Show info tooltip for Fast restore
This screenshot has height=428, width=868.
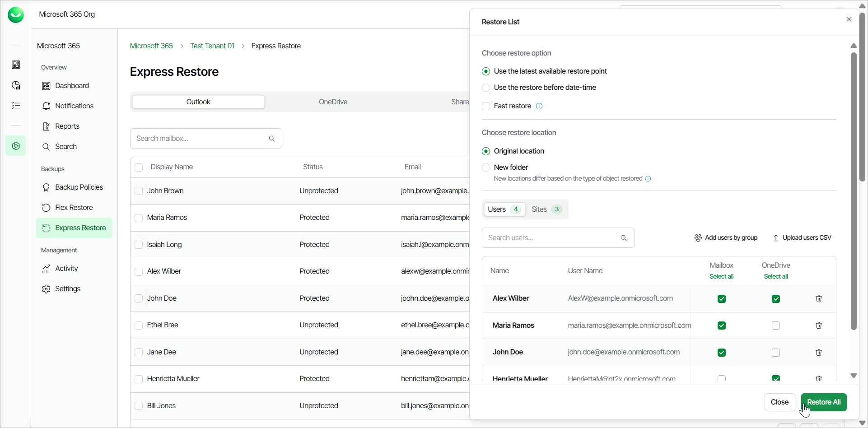[539, 106]
